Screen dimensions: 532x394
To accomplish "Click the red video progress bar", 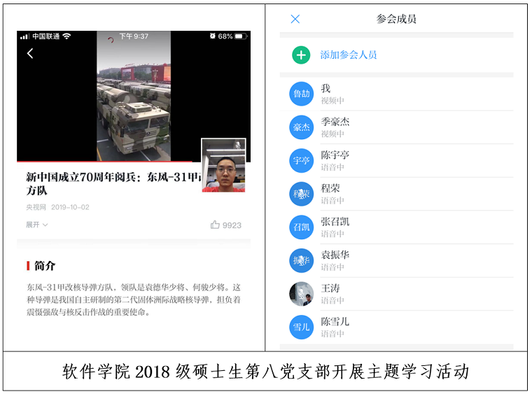I will tap(105, 162).
